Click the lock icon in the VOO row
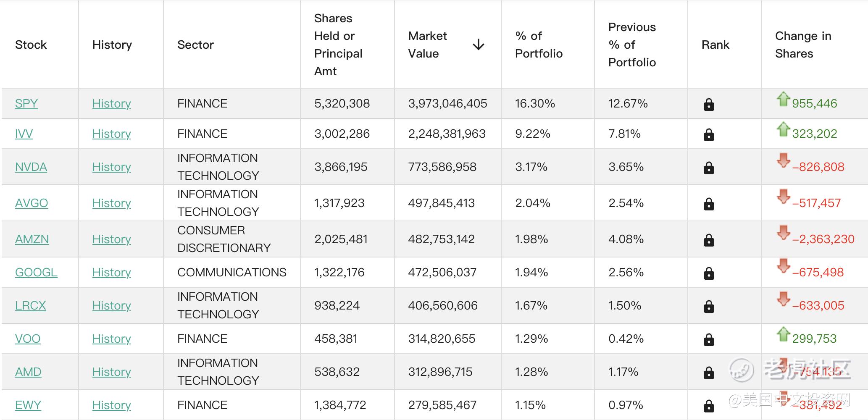The image size is (868, 420). click(x=708, y=339)
